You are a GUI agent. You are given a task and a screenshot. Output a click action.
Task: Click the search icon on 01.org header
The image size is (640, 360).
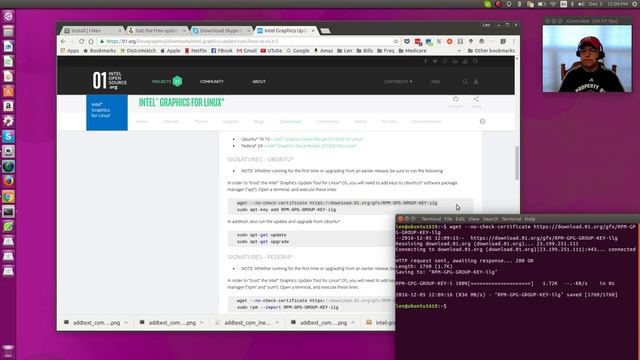coord(465,82)
